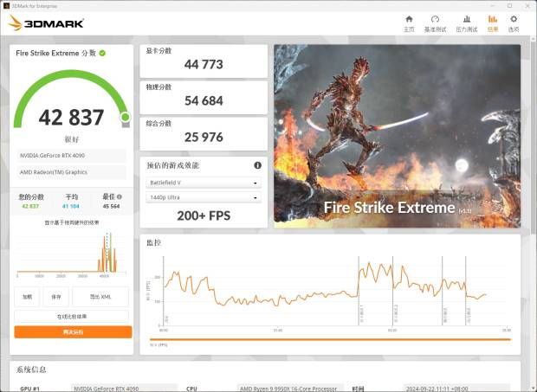Viewport: 537px width, 392px height.
Task: Click info icon in 预估的游戏效能 panel
Action: pos(257,165)
